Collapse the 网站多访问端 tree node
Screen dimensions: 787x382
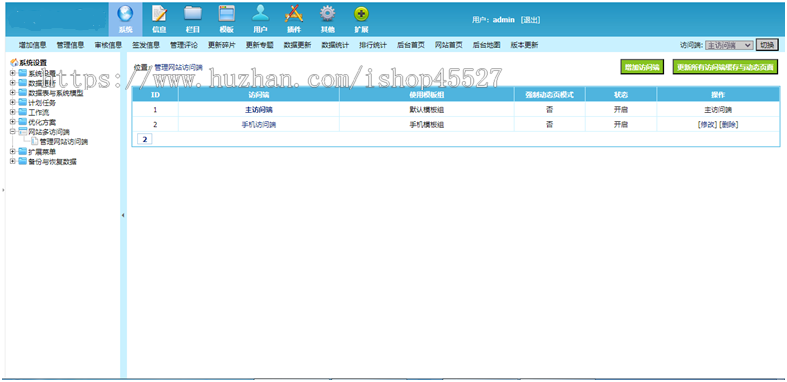(13, 132)
